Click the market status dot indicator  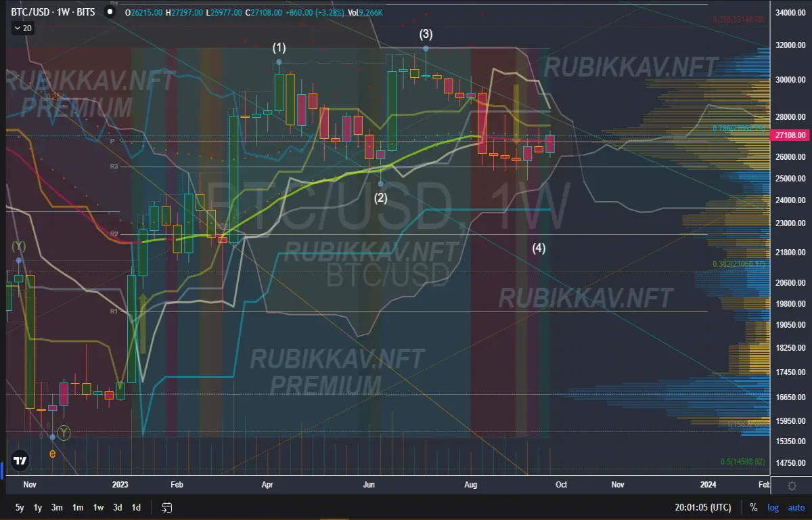coord(110,12)
